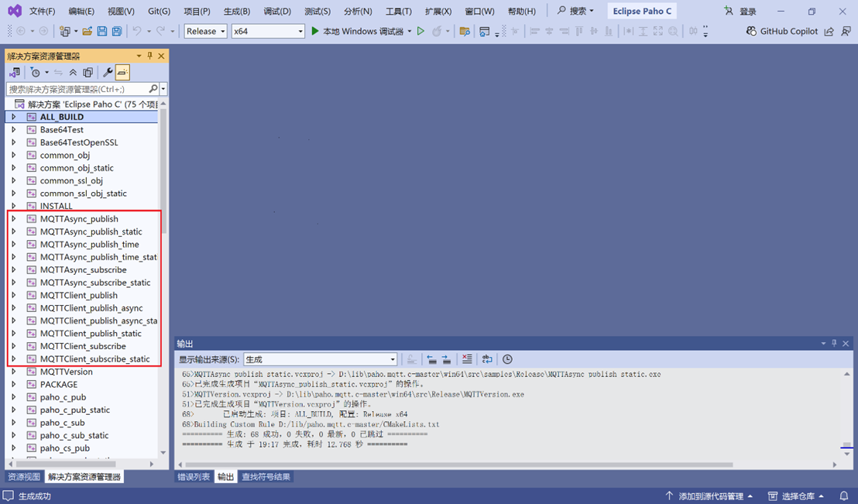Click the New Project toolbar icon
The image size is (858, 504).
(x=65, y=31)
